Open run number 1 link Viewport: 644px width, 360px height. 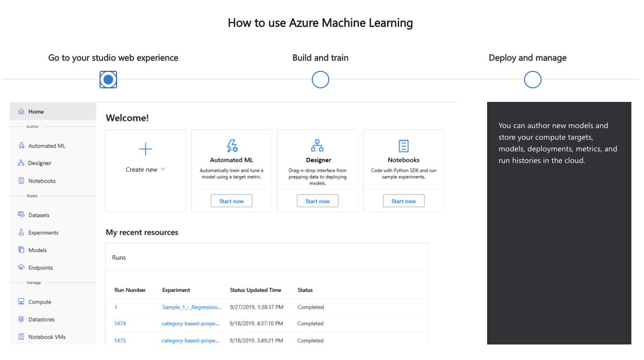point(116,307)
